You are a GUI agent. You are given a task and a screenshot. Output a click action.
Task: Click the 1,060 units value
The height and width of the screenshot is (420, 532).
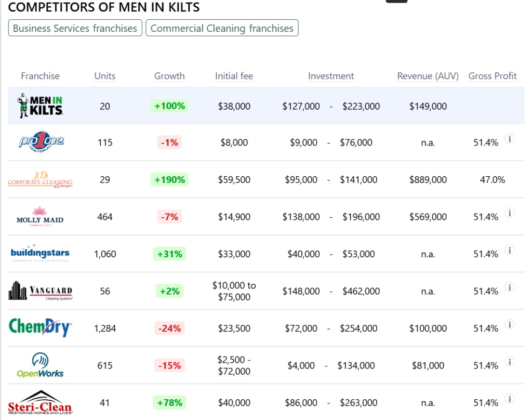tap(105, 254)
